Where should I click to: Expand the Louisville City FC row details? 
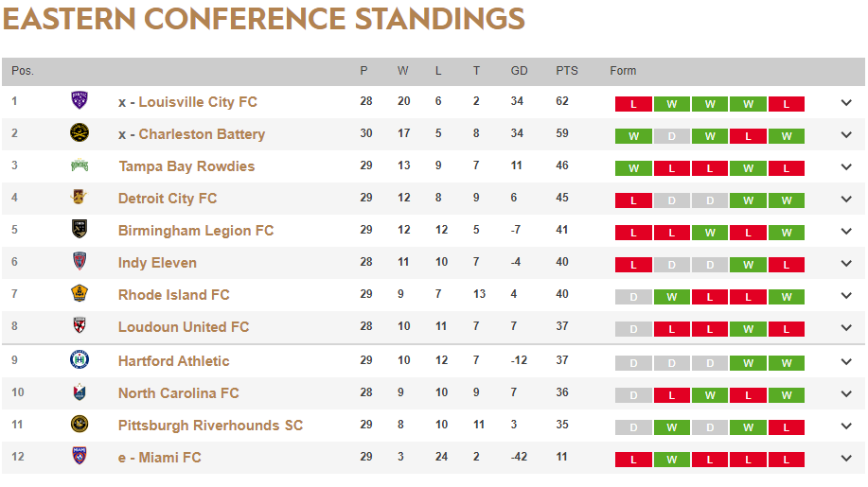coord(846,103)
